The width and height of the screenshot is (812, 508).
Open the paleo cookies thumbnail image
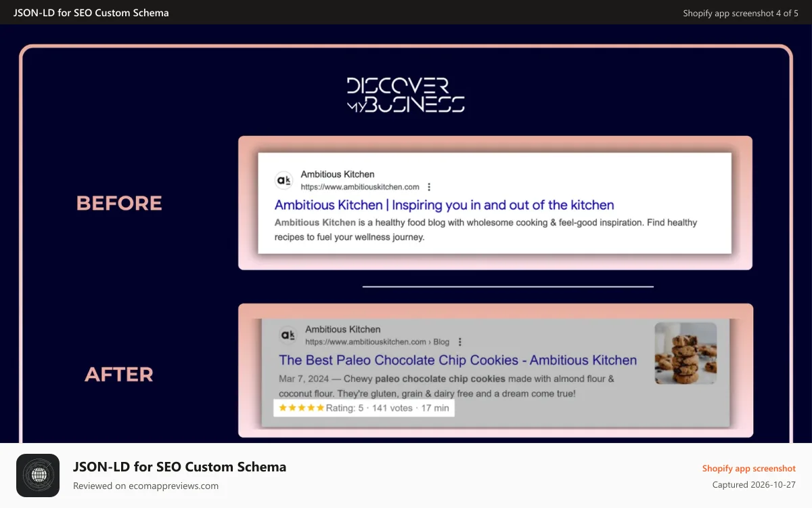[685, 353]
